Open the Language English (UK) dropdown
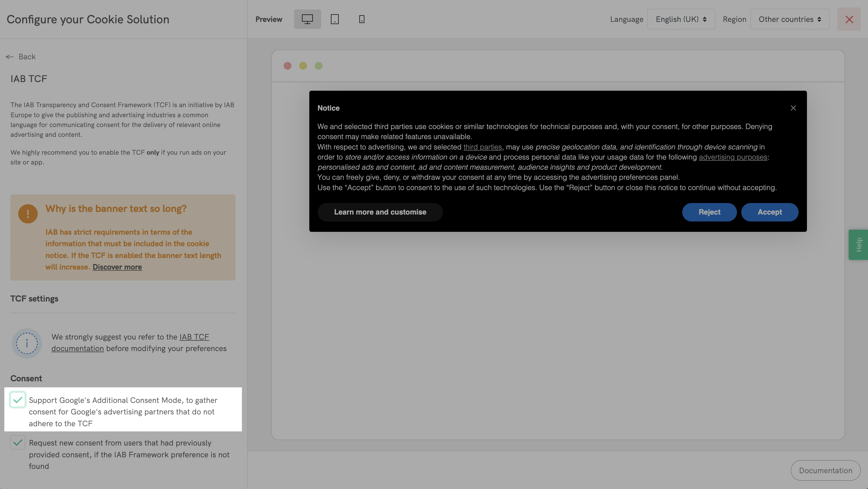 681,19
